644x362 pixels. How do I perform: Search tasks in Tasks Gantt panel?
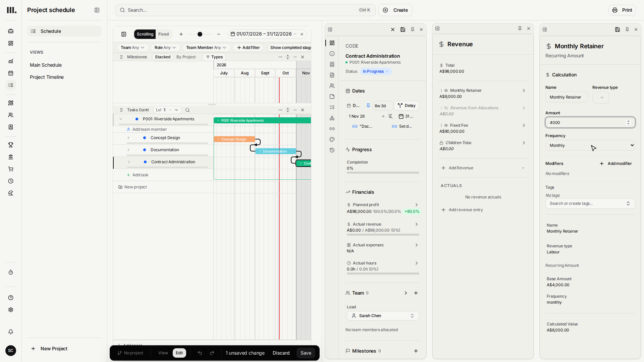click(187, 110)
